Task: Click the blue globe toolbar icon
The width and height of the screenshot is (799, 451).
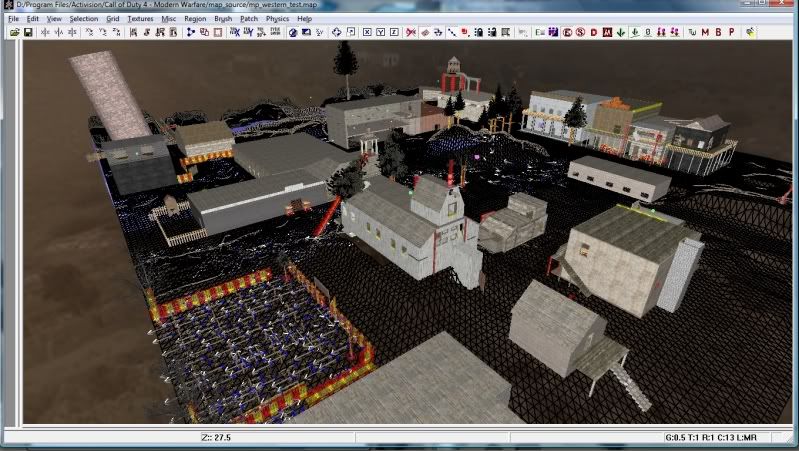Action: pos(292,32)
